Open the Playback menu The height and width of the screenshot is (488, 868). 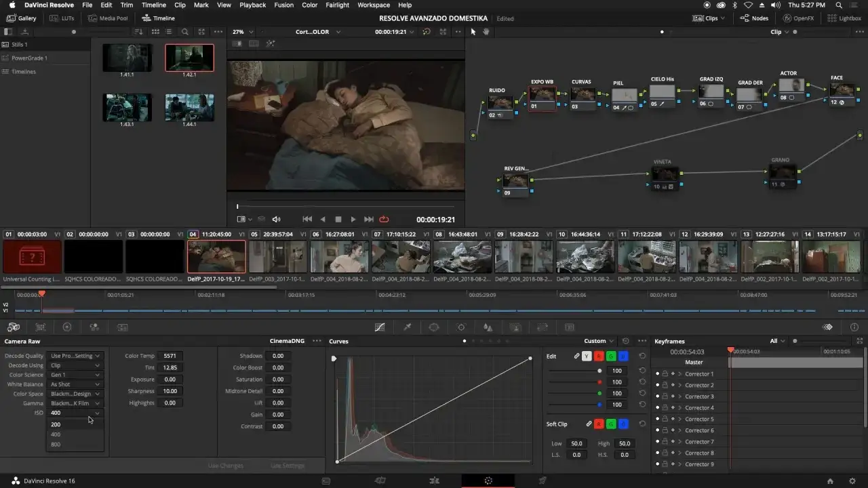pos(252,5)
